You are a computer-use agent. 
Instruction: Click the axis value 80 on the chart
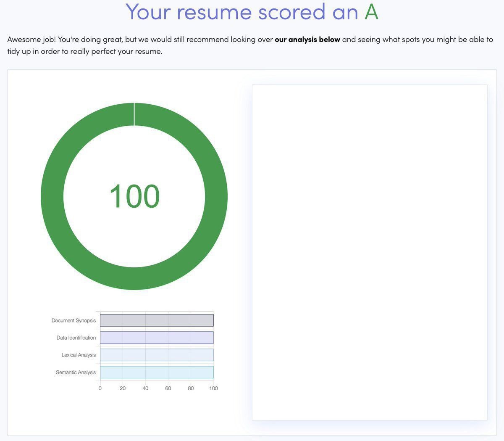(191, 388)
